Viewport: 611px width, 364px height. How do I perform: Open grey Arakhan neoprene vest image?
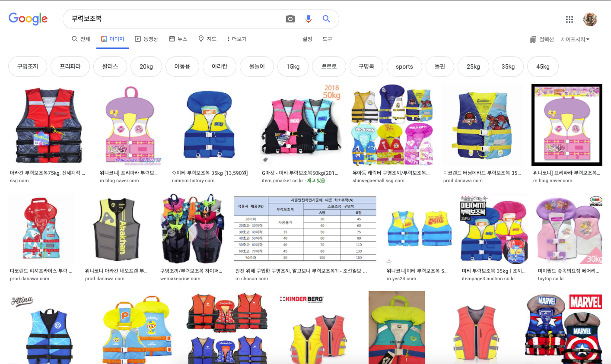(x=117, y=229)
